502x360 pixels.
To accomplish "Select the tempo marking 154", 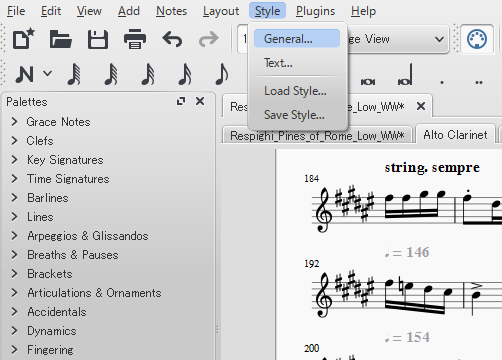I will tap(407, 337).
